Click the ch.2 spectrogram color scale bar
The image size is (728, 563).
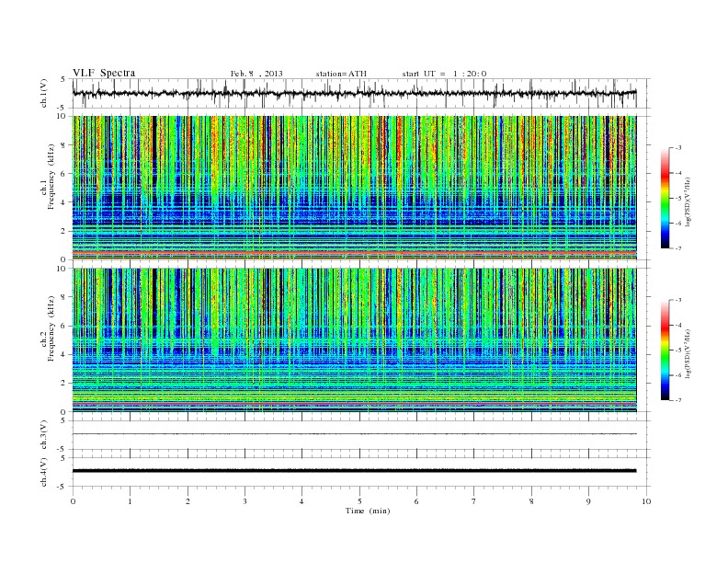coord(665,350)
